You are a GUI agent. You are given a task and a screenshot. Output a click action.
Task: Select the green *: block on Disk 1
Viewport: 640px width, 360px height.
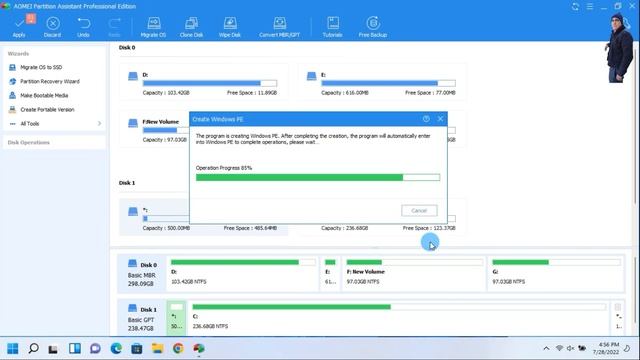(x=176, y=318)
